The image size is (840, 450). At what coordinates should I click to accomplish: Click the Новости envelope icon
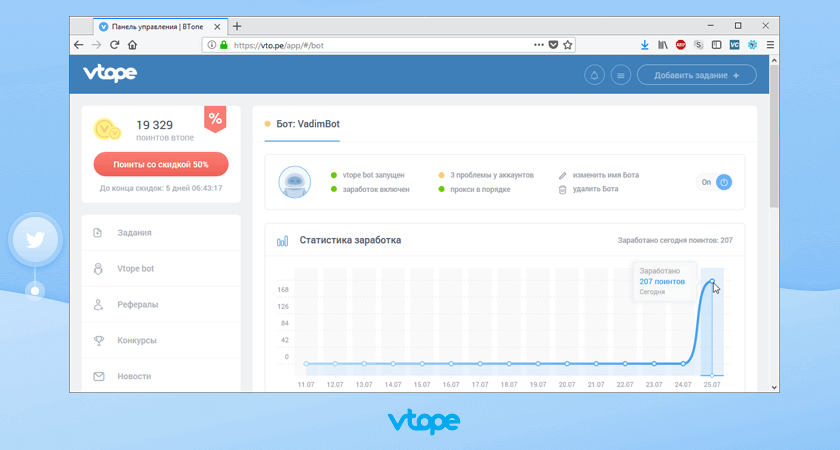click(99, 376)
